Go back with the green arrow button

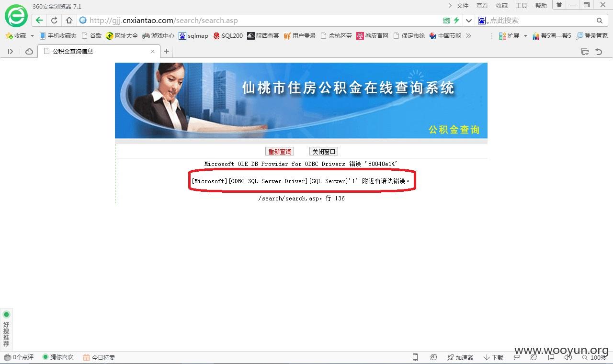(39, 21)
